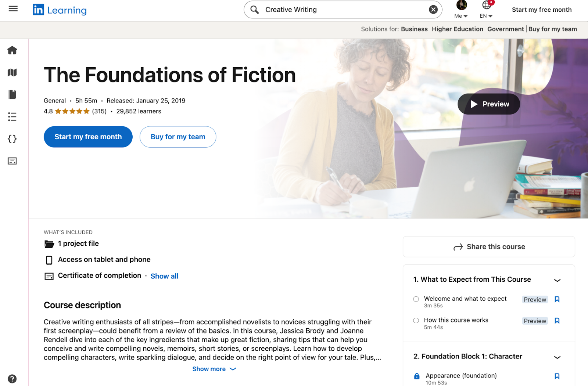
Task: Open the EN language dropdown
Action: click(x=485, y=16)
